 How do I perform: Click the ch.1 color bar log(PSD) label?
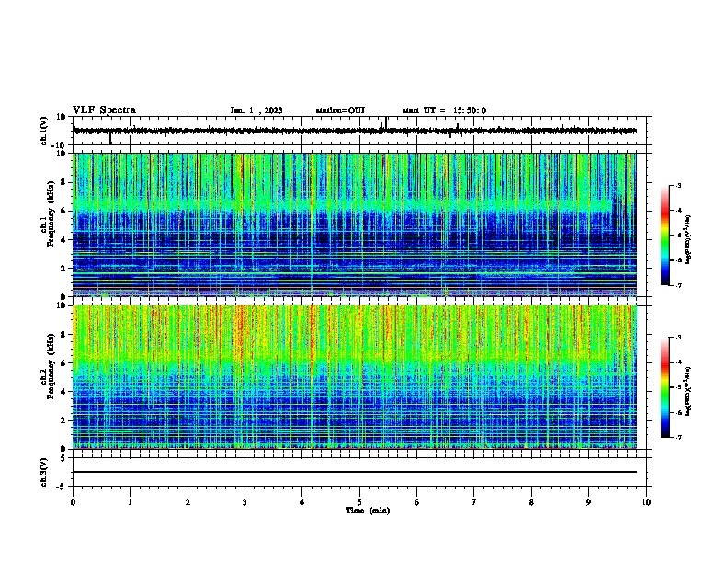point(688,239)
